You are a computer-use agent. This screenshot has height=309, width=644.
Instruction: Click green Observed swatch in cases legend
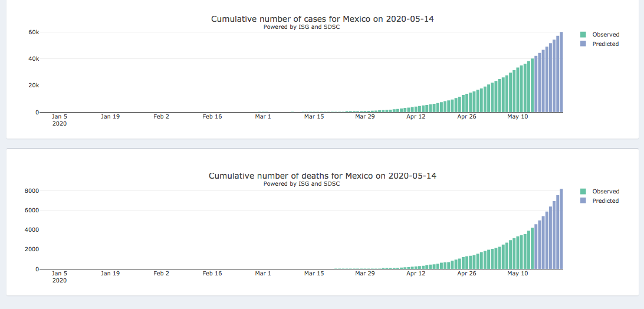(583, 34)
